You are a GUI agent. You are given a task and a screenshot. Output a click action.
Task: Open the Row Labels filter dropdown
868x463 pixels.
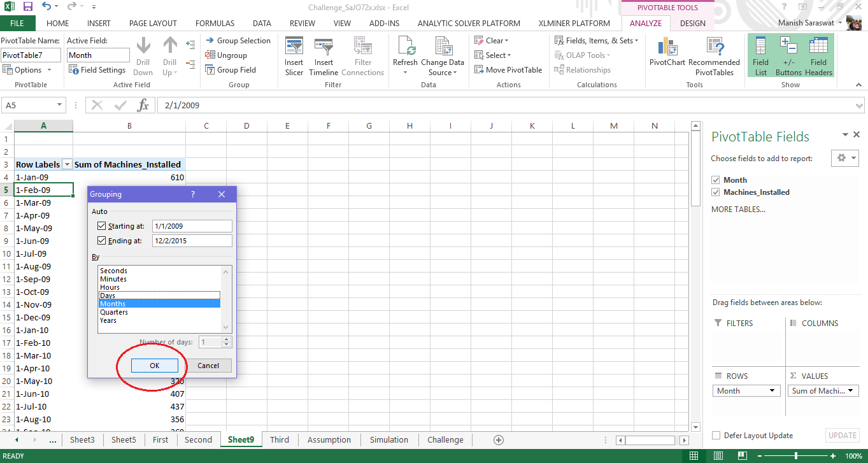(x=66, y=164)
